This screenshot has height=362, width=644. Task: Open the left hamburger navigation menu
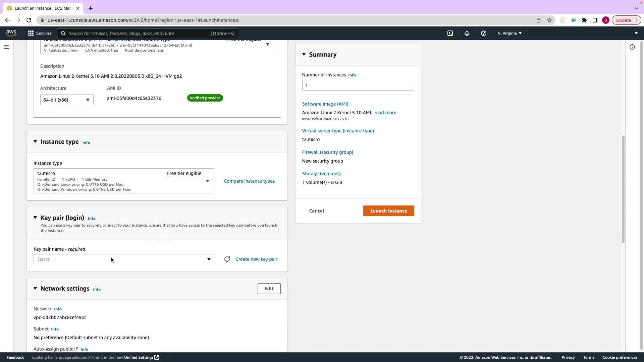6,47
